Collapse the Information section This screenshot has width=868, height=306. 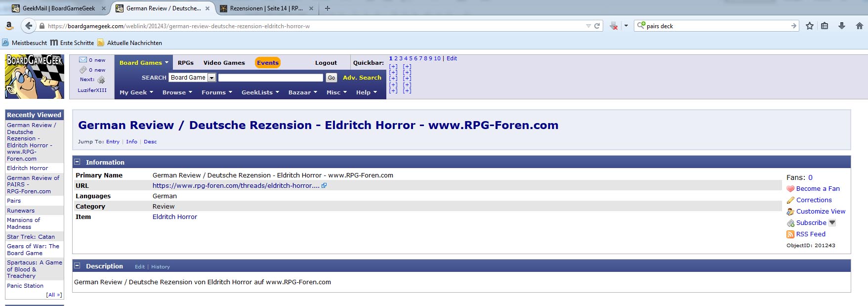pyautogui.click(x=77, y=162)
